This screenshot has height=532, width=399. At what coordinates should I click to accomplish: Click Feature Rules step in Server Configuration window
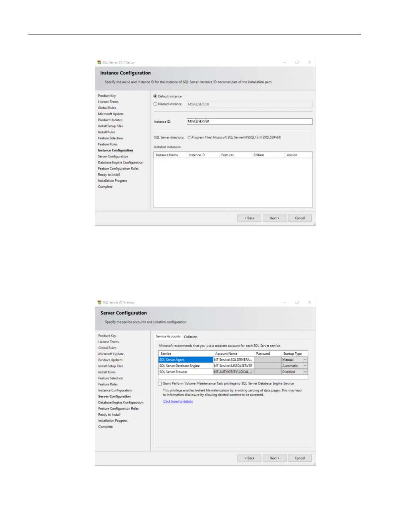pos(108,384)
